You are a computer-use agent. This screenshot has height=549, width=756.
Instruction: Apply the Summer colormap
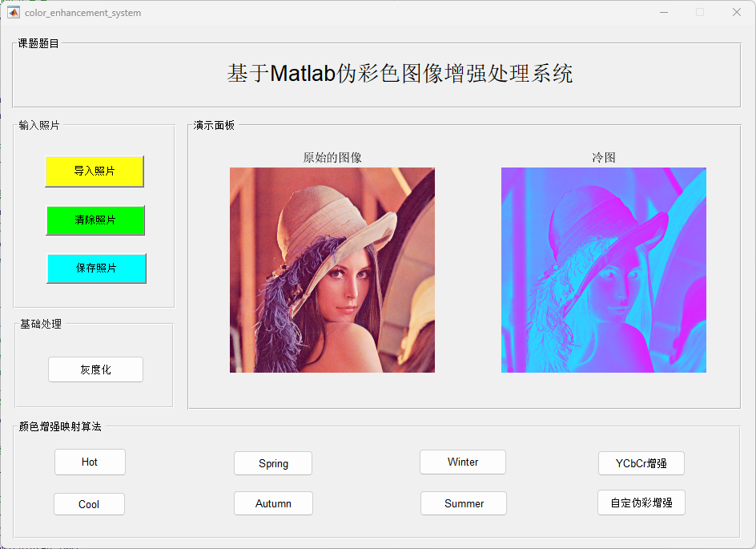[x=464, y=503]
